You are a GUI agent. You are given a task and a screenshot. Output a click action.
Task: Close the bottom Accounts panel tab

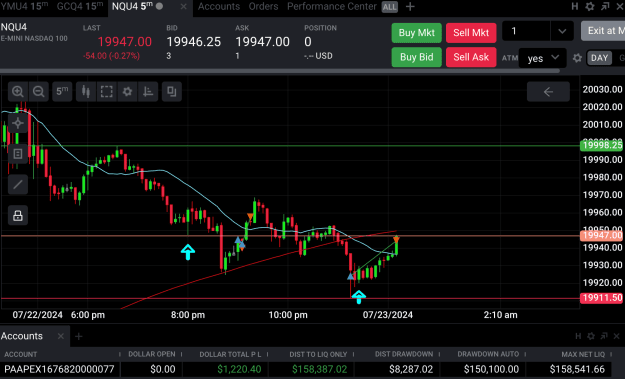point(61,336)
